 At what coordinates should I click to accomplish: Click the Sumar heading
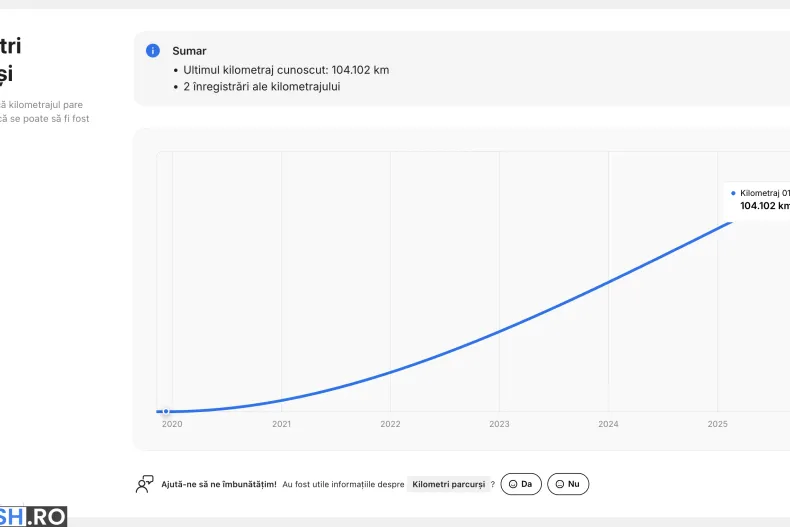(x=189, y=50)
